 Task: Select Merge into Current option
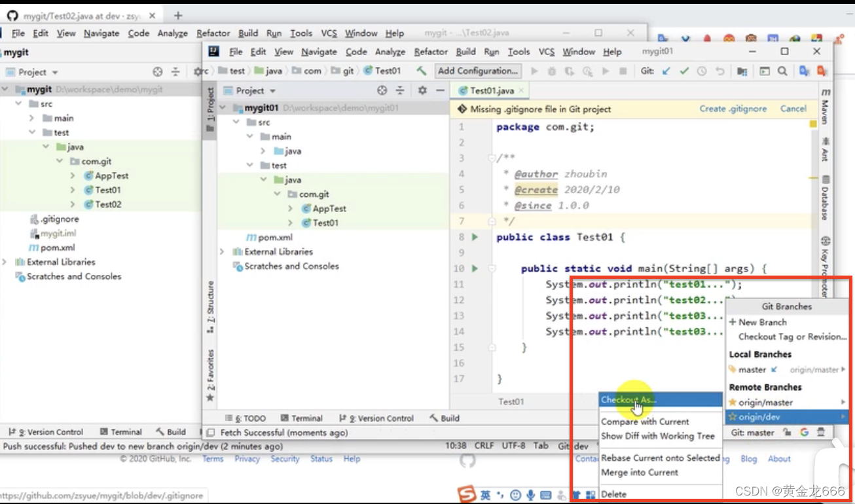pyautogui.click(x=661, y=473)
